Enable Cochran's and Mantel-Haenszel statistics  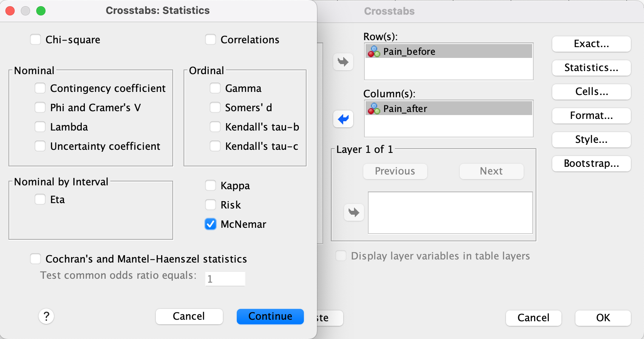(35, 259)
